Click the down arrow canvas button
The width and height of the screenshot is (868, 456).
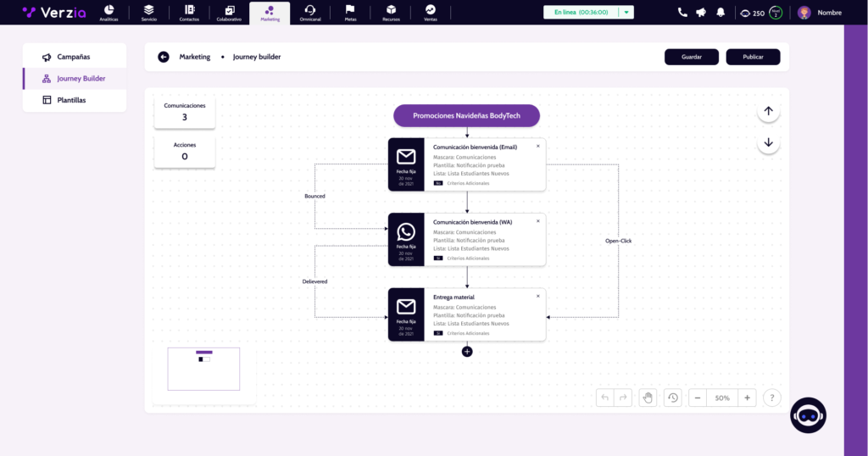tap(768, 142)
